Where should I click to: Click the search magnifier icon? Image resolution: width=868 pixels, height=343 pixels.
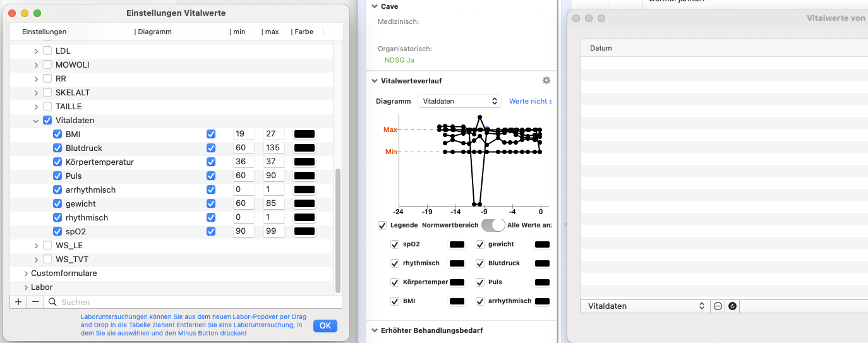coord(52,302)
